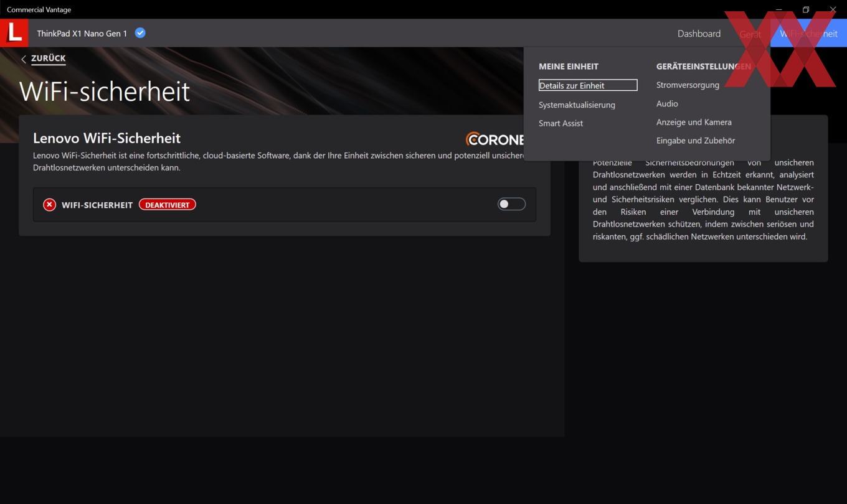Click the GERÄTEEINSTELLUNGEN heading

(x=704, y=66)
